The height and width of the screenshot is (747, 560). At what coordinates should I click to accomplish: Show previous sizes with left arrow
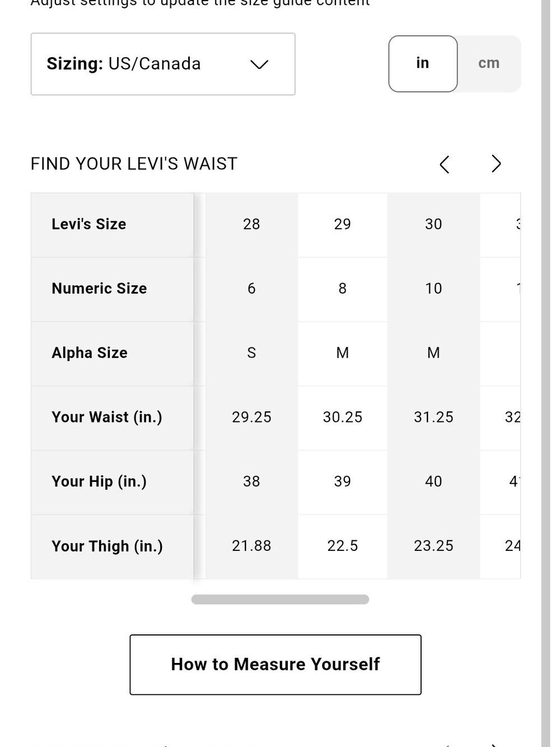pos(445,164)
